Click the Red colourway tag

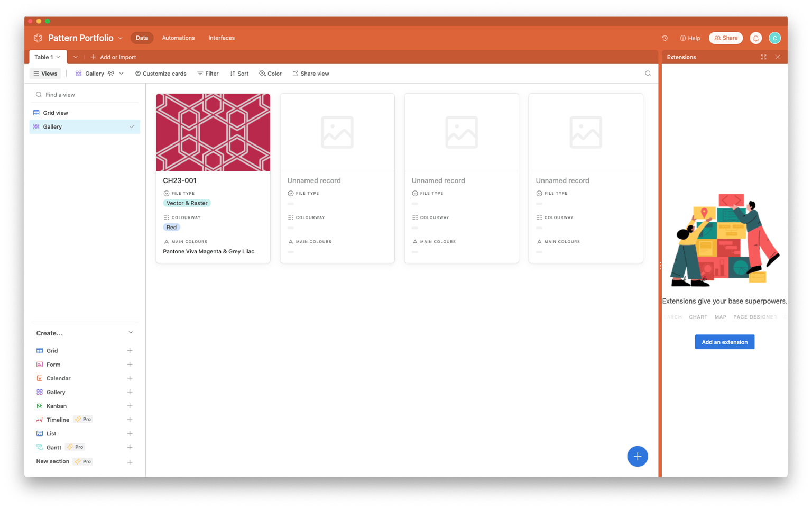pyautogui.click(x=171, y=228)
